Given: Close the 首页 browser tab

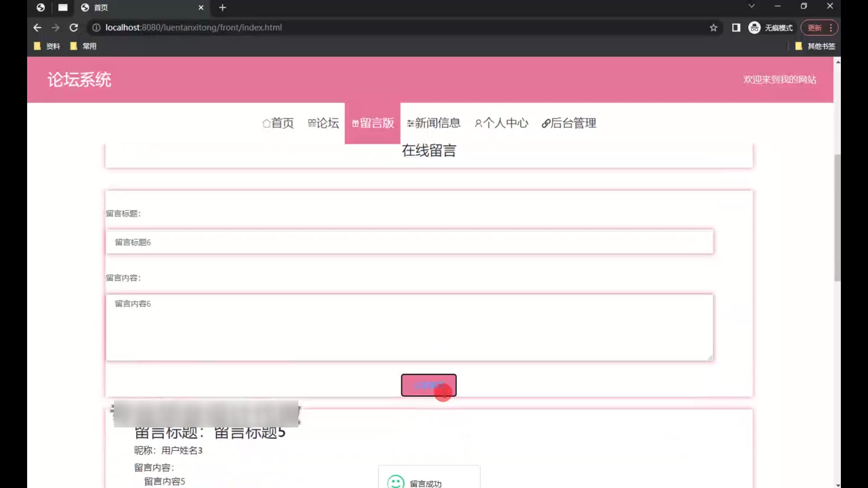Looking at the screenshot, I should pyautogui.click(x=201, y=8).
